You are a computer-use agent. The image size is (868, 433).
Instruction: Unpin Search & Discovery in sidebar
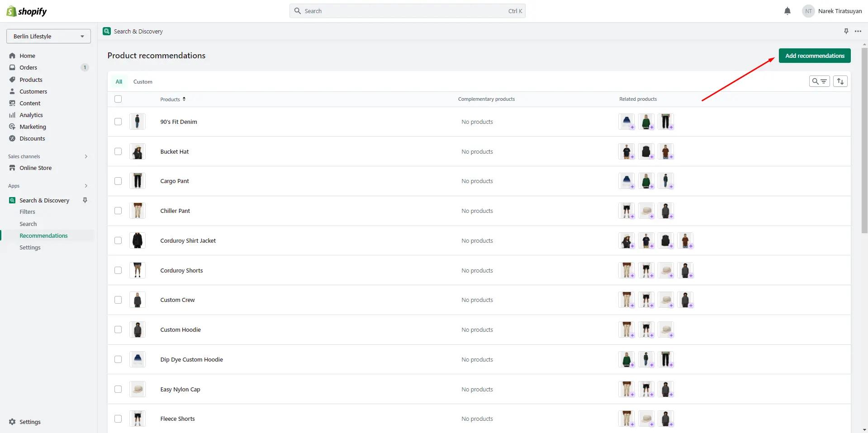pos(85,200)
